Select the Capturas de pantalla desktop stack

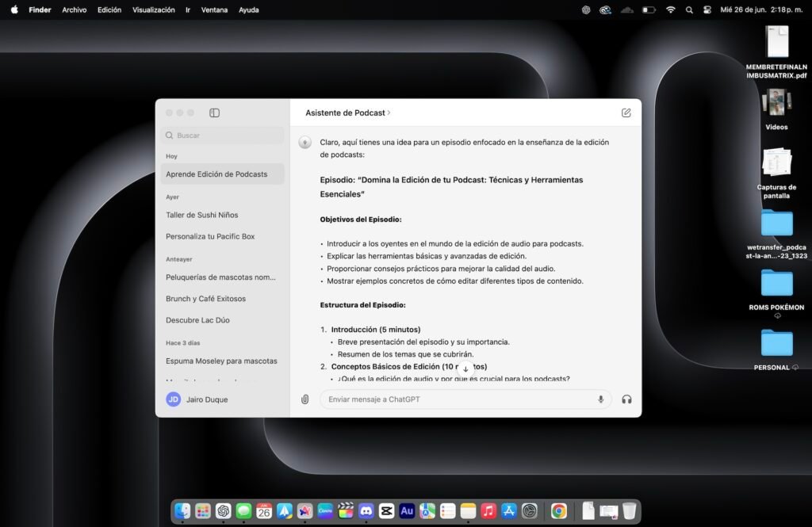pos(776,174)
